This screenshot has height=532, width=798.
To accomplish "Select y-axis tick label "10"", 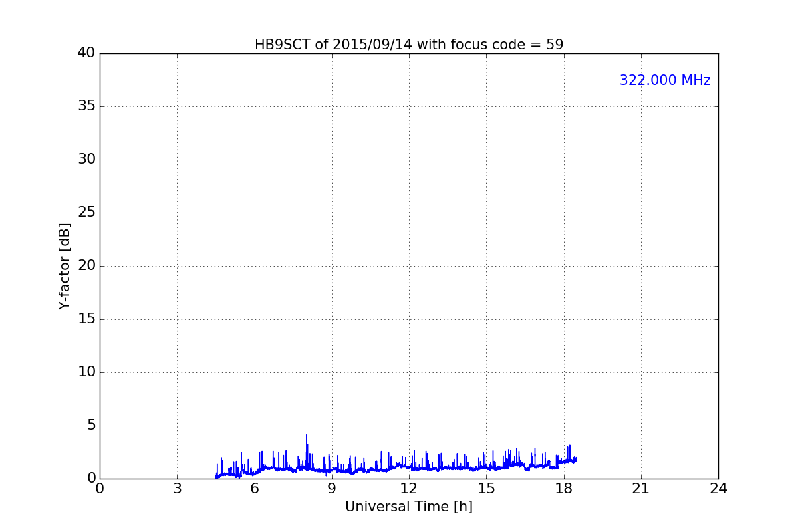I will click(x=86, y=372).
